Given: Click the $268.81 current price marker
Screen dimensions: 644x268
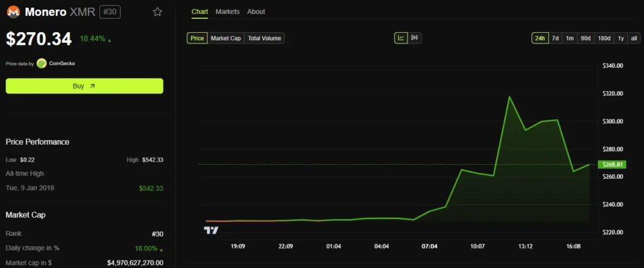Looking at the screenshot, I should pyautogui.click(x=613, y=164).
